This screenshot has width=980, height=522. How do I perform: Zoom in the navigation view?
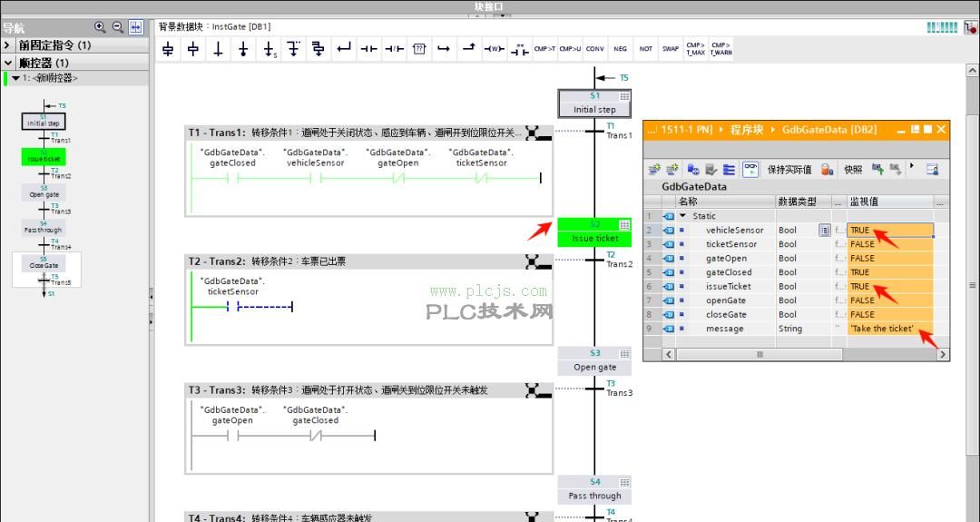coord(100,27)
